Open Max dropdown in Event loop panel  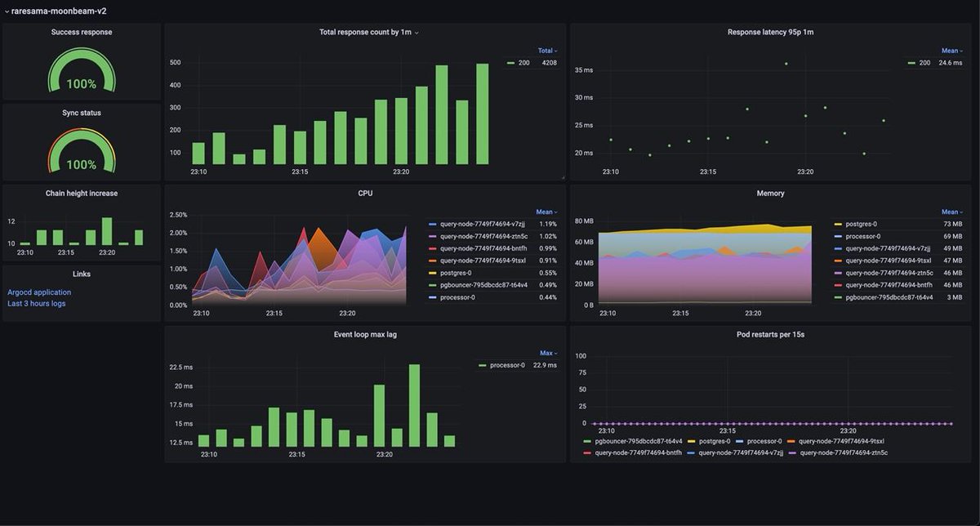coord(548,353)
